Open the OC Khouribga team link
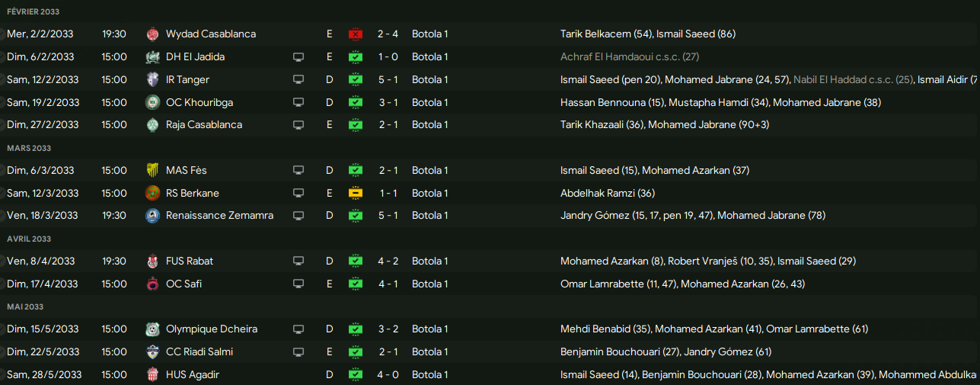The height and width of the screenshot is (385, 980). pos(200,102)
